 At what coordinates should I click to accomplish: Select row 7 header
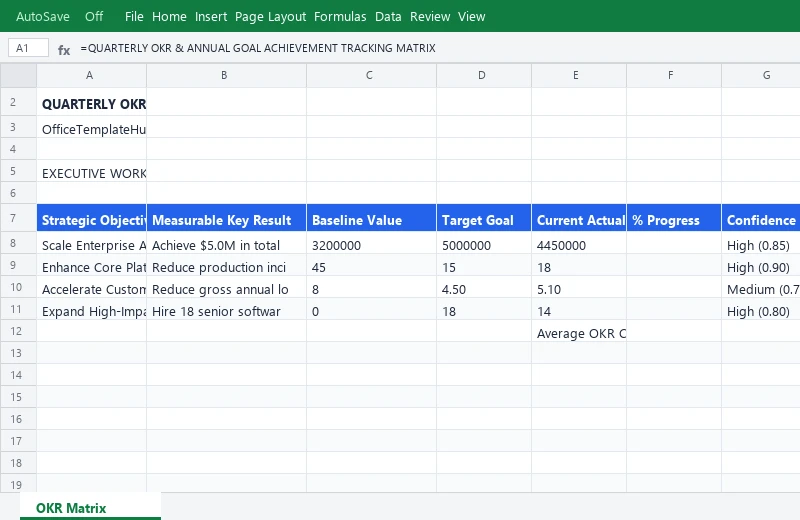pos(18,218)
